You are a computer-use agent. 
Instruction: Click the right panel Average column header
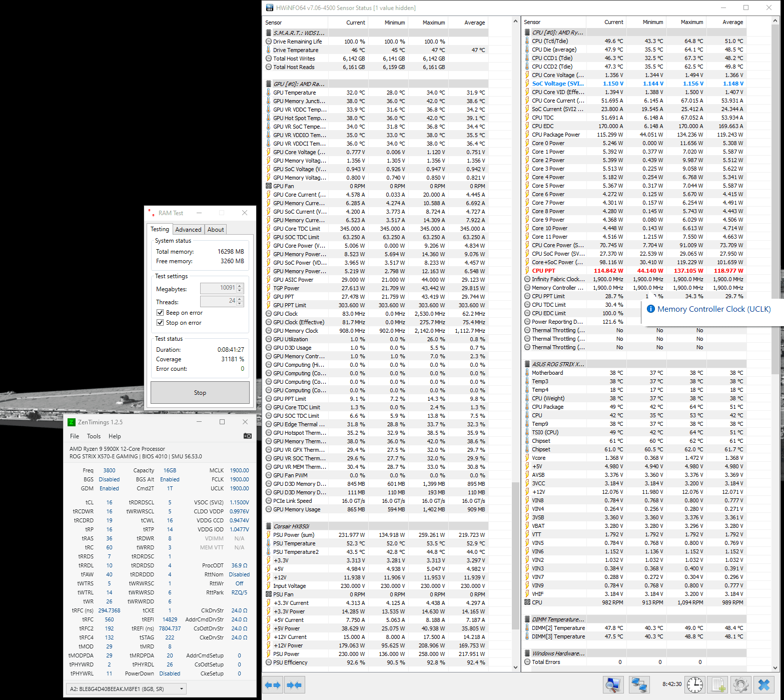point(726,22)
